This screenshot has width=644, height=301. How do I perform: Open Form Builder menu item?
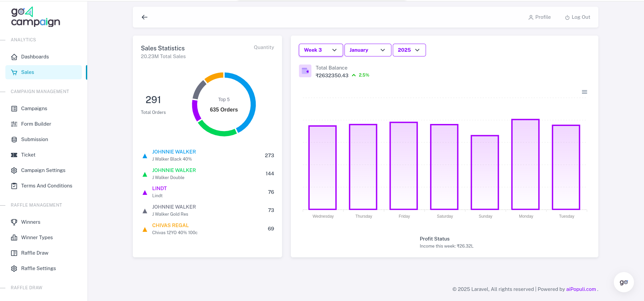tap(44, 124)
